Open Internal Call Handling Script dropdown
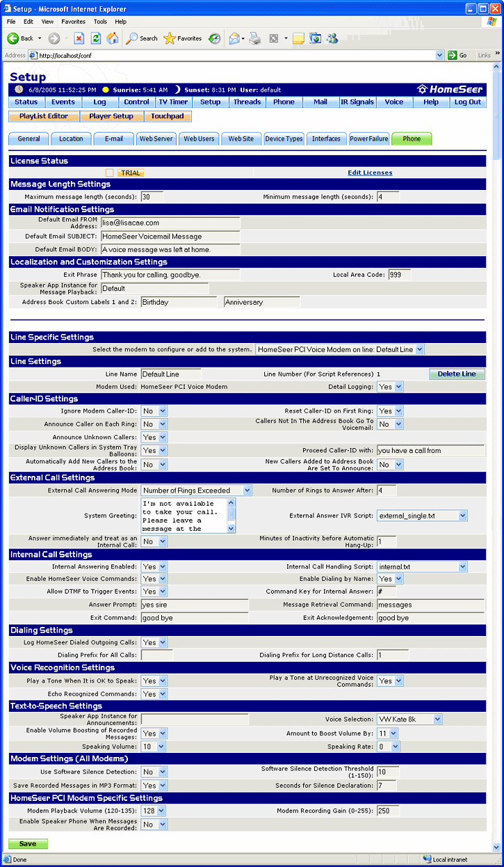Viewport: 504px width, 867px height. tap(422, 566)
